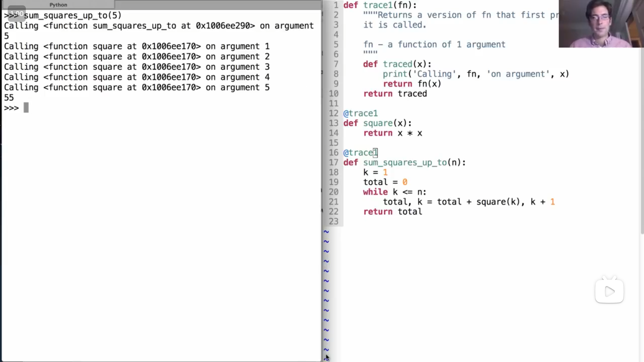Click the inactive tab area beside Python
The width and height of the screenshot is (644, 362).
click(218, 5)
